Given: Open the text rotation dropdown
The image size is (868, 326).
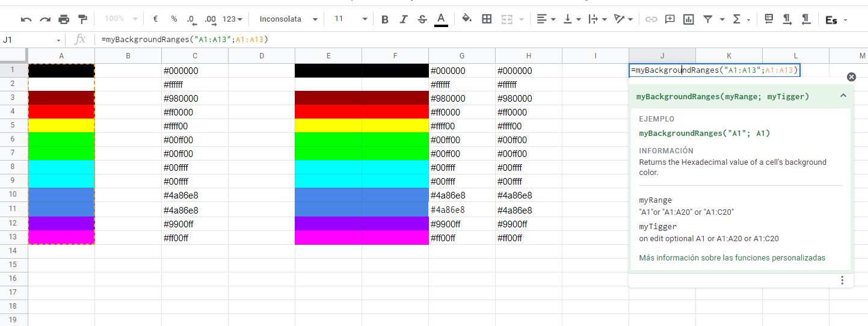Looking at the screenshot, I should coord(623,19).
